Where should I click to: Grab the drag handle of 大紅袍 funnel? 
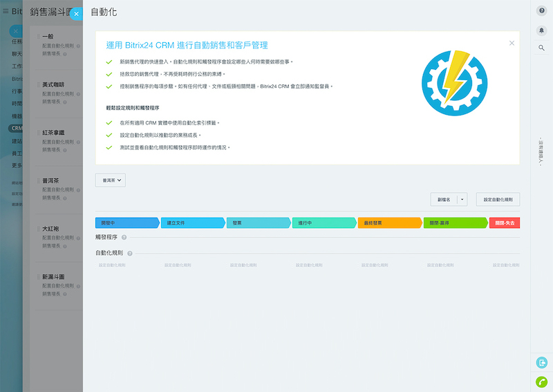pyautogui.click(x=39, y=229)
